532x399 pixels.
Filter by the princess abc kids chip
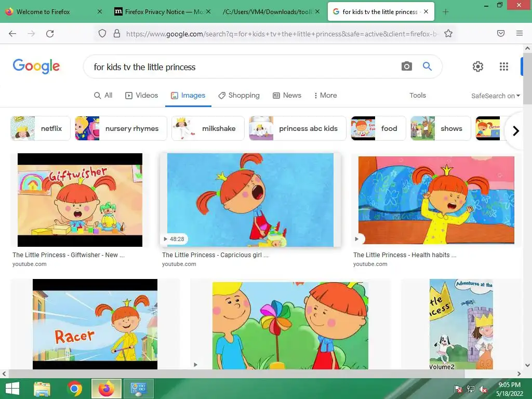pos(298,128)
